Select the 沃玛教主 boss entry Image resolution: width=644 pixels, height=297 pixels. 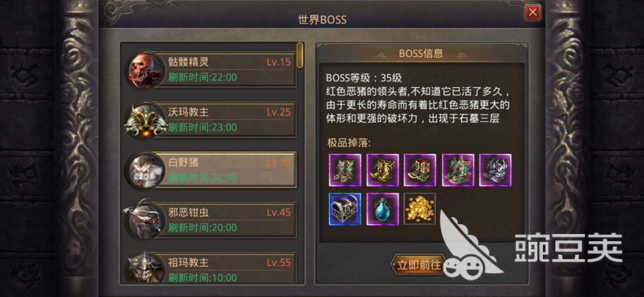(212, 120)
